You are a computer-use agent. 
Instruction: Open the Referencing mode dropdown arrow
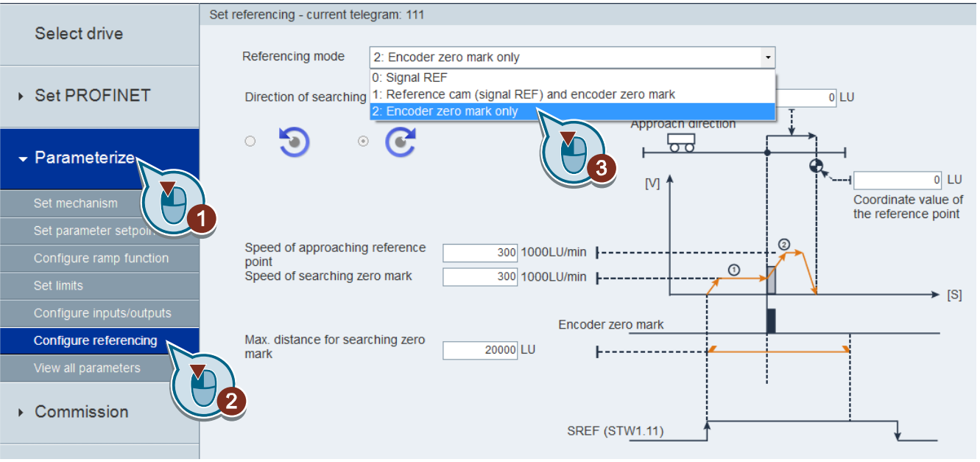pos(768,57)
